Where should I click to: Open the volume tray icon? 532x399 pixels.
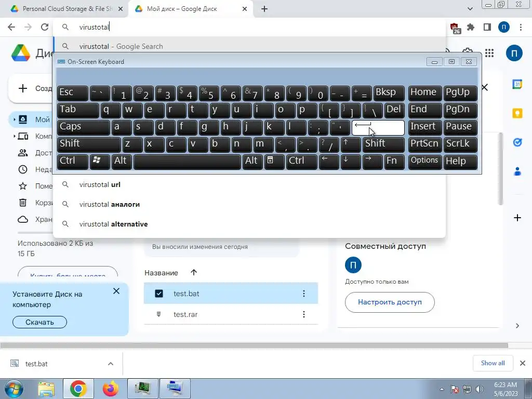(479, 390)
